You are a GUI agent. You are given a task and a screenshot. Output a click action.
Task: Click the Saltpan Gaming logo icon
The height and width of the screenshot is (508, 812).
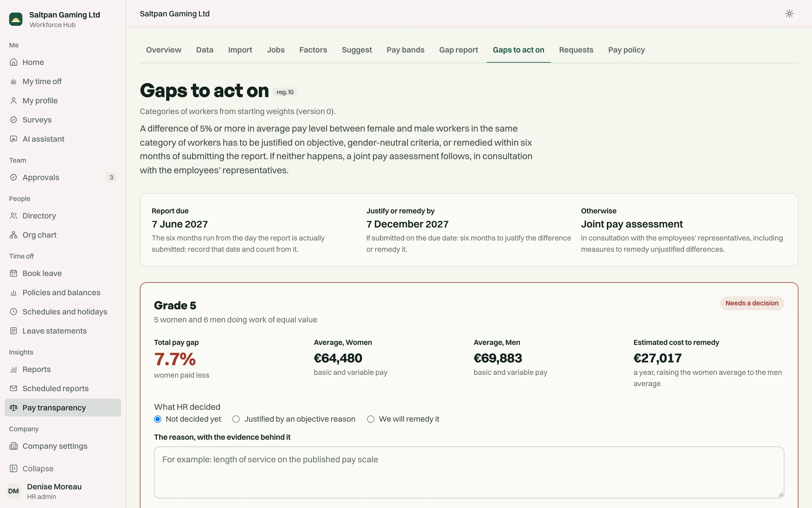[x=16, y=19]
